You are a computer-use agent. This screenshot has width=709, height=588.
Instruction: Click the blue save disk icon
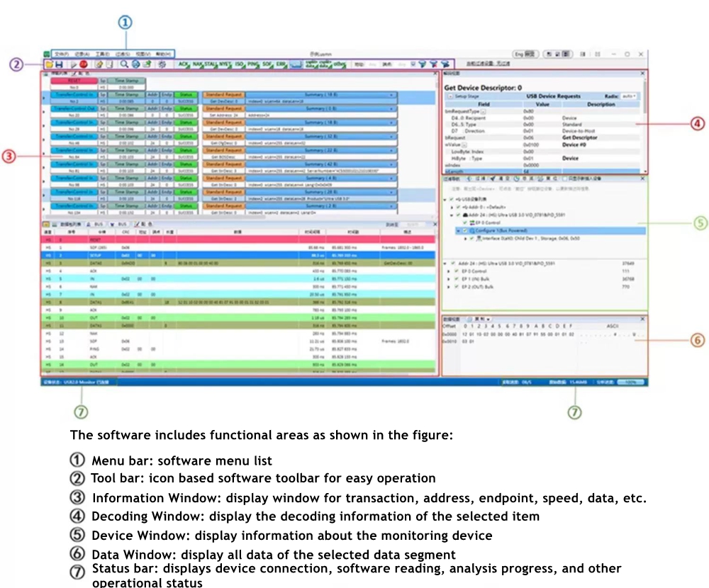[59, 64]
